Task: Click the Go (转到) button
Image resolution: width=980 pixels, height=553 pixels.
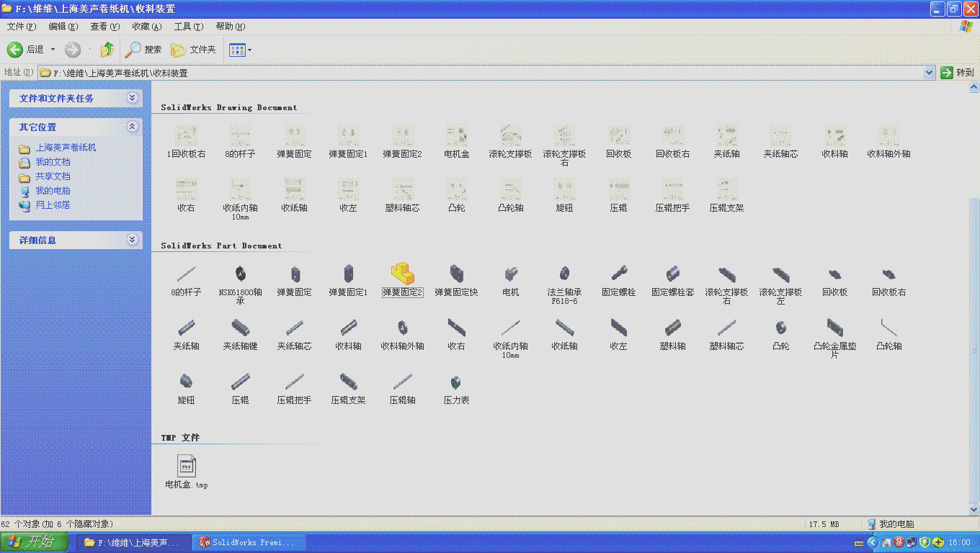Action: 957,73
